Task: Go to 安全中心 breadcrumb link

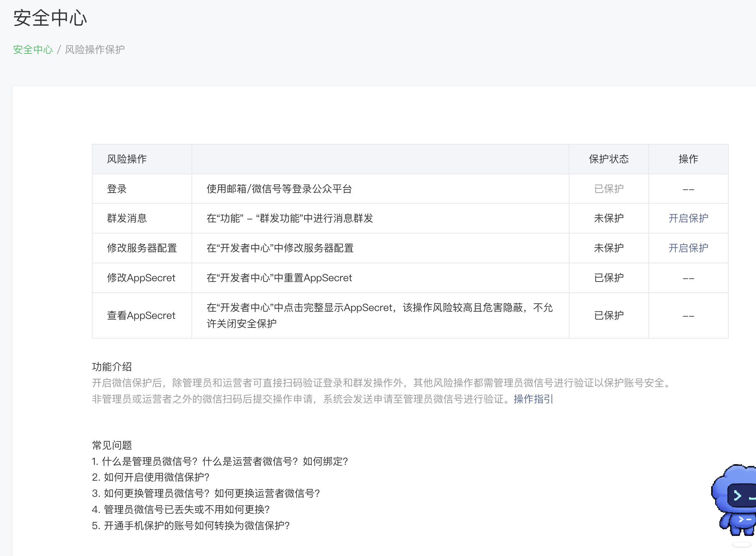Action: [x=33, y=50]
